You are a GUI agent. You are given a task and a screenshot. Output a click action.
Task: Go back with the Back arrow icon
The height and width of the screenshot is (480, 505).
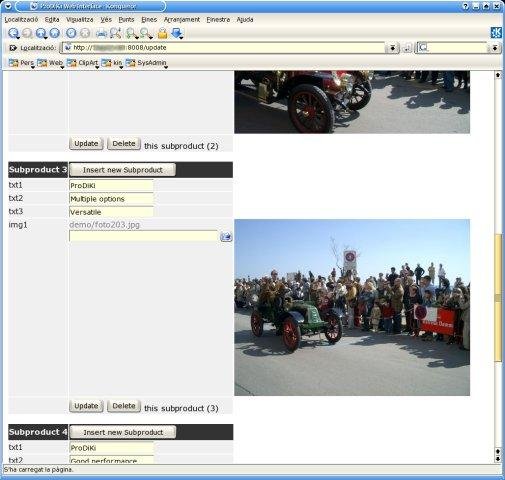click(x=13, y=33)
